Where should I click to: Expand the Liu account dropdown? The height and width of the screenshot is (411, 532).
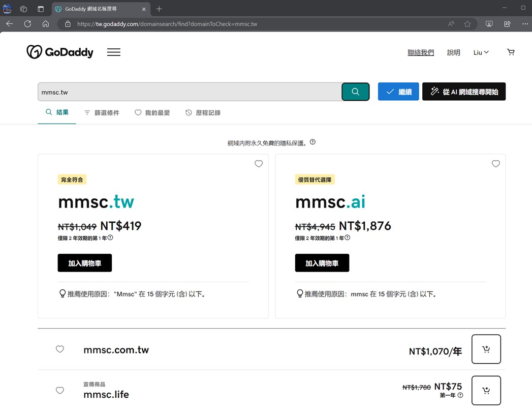point(481,52)
